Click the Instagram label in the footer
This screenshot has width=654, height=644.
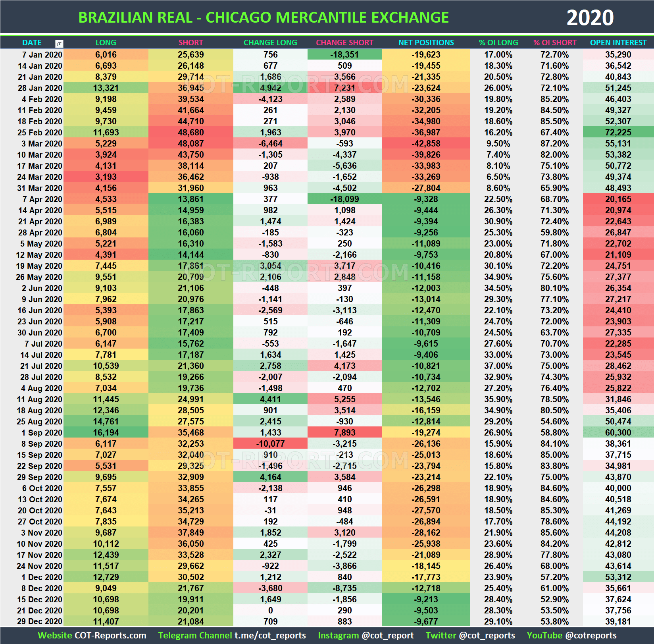coord(339,635)
